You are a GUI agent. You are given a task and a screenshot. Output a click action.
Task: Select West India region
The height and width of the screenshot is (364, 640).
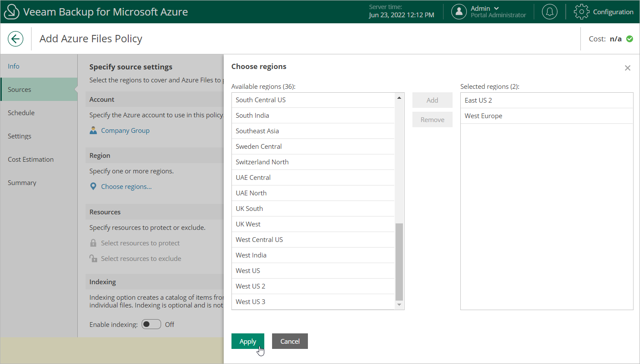click(x=313, y=255)
